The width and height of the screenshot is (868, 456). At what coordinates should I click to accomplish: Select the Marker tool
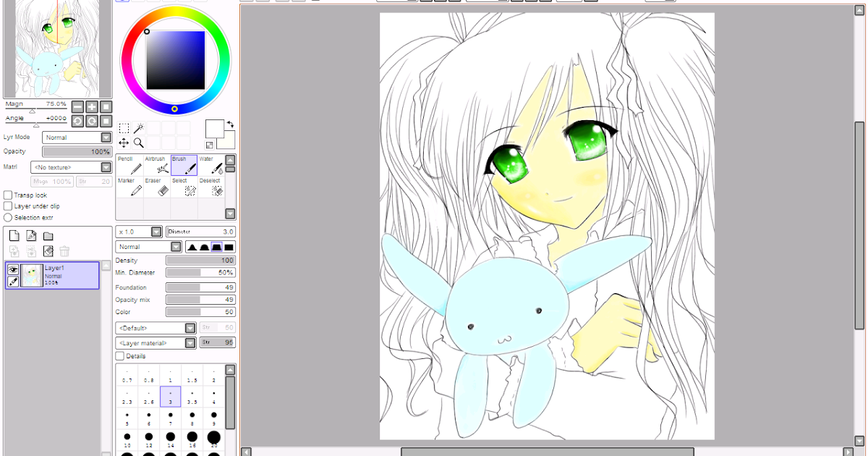[x=129, y=187]
